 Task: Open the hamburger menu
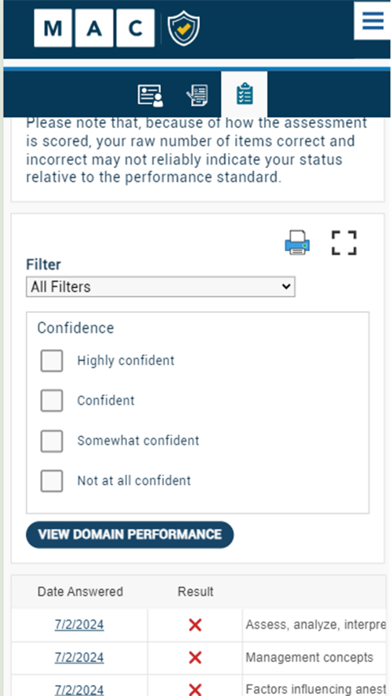pyautogui.click(x=372, y=20)
